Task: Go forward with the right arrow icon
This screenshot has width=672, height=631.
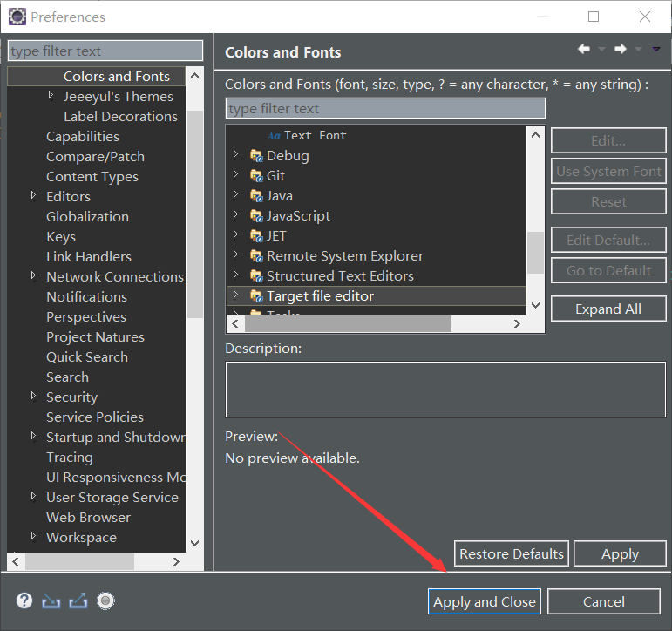Action: point(621,49)
